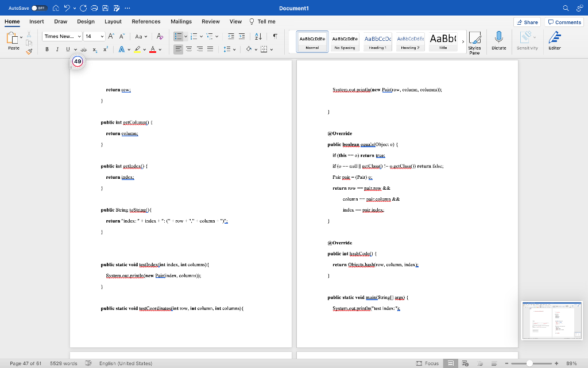Screen dimensions: 588x368
Task: Open the Insert tab
Action: point(36,21)
